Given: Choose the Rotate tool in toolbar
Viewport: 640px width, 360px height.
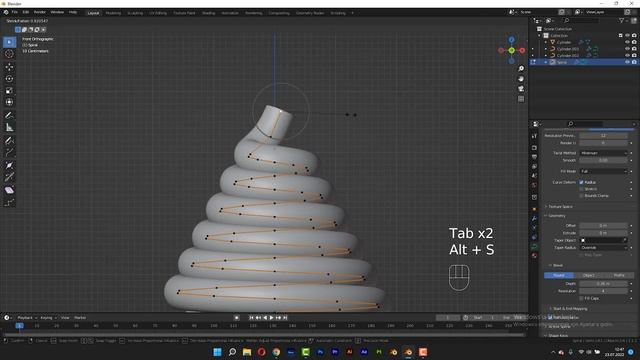Looking at the screenshot, I should [x=9, y=78].
